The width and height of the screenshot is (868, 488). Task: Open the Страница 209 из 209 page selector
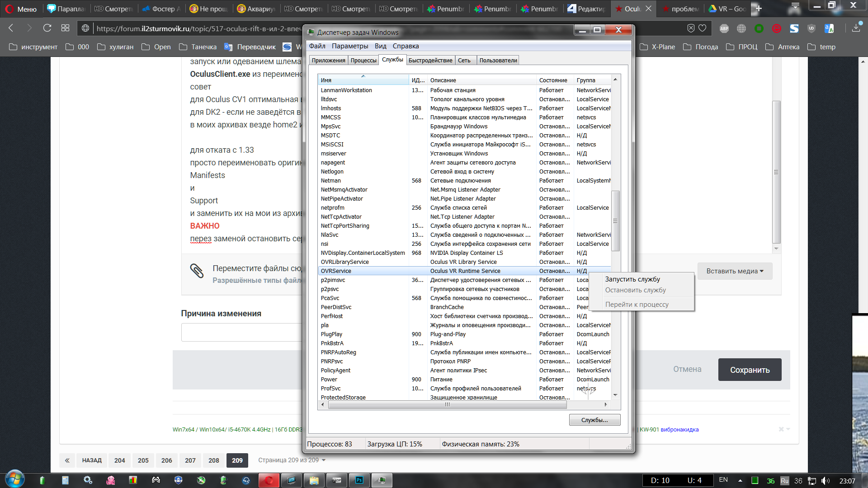292,460
